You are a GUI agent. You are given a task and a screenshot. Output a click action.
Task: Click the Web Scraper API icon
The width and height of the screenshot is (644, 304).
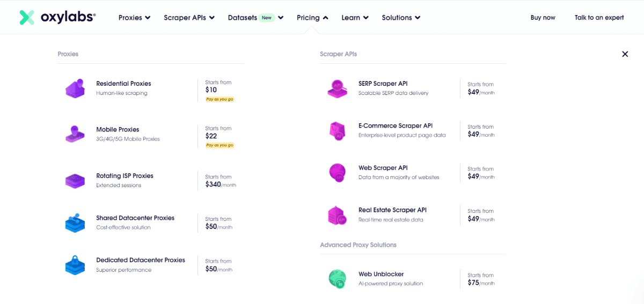click(338, 173)
